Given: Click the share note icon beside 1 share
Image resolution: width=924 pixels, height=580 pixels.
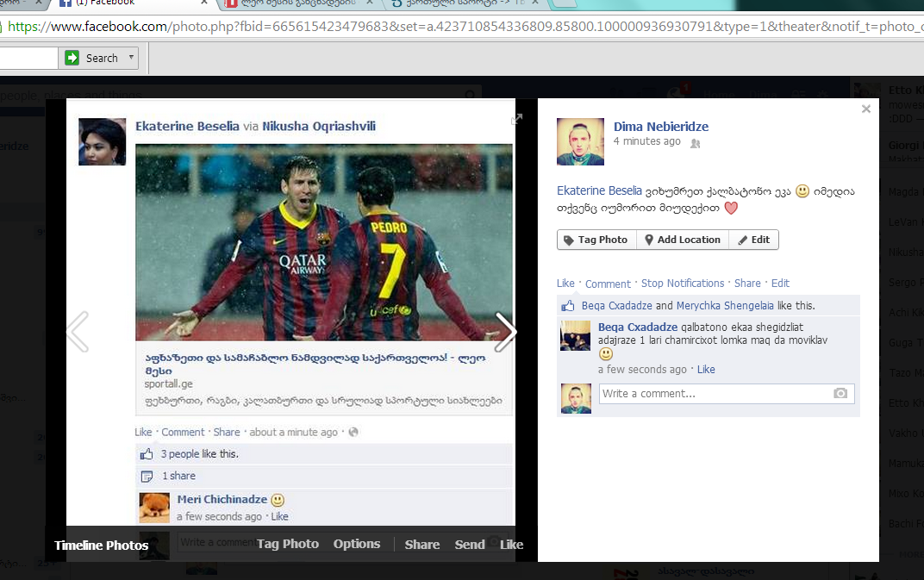Looking at the screenshot, I should (147, 477).
